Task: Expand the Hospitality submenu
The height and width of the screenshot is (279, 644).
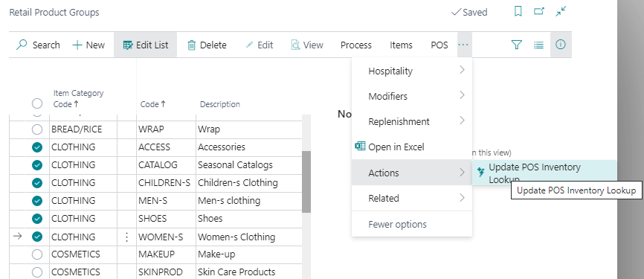Action: [x=412, y=71]
